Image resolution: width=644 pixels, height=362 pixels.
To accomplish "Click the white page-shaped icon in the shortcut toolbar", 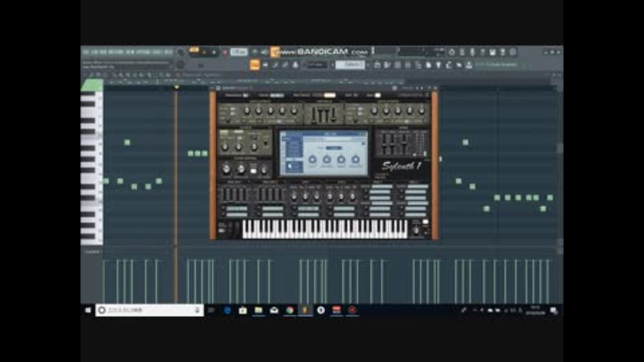I will (429, 65).
